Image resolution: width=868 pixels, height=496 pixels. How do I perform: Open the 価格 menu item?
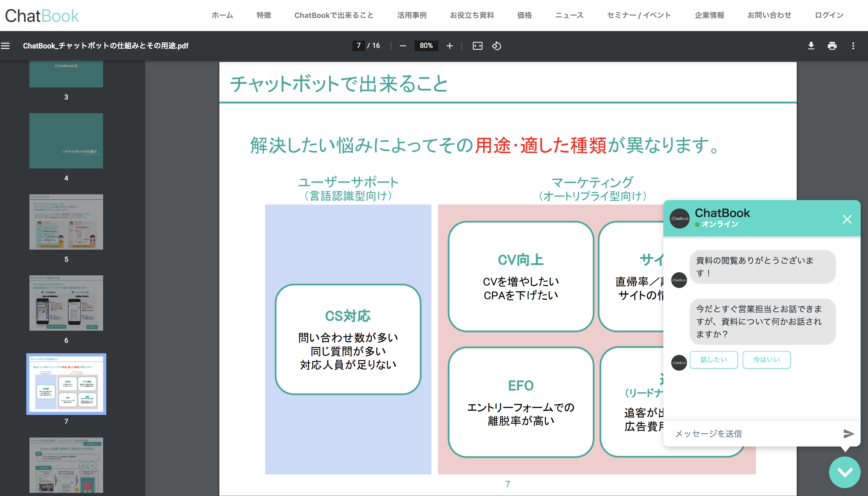coord(524,15)
